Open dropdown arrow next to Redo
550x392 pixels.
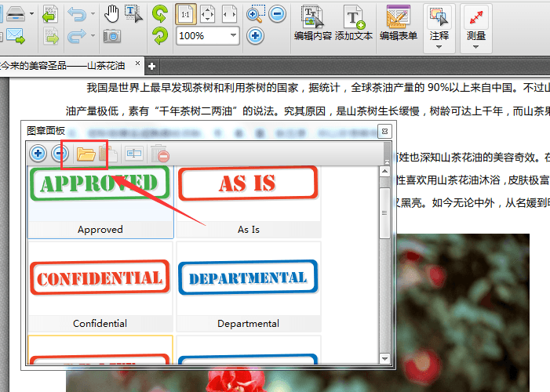[93, 35]
